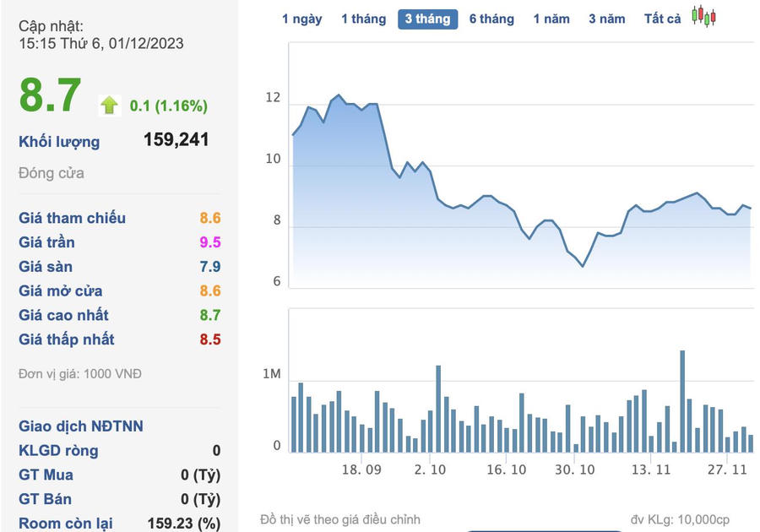Show the '6 tháng' price history
Viewport: 760px width, 532px height.
[491, 19]
